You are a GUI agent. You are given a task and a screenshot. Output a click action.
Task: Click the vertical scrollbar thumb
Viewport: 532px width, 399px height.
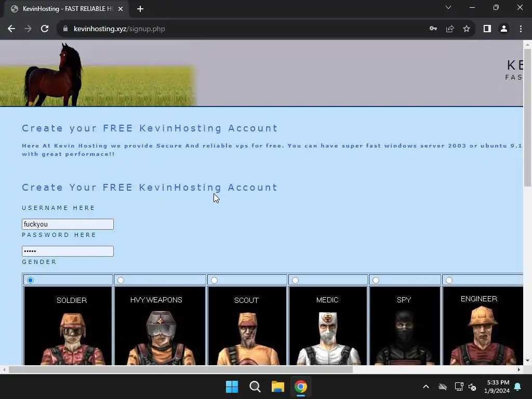coord(527,117)
